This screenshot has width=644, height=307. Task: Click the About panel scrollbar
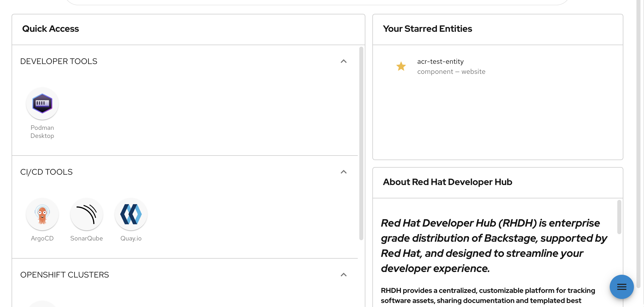[619, 217]
